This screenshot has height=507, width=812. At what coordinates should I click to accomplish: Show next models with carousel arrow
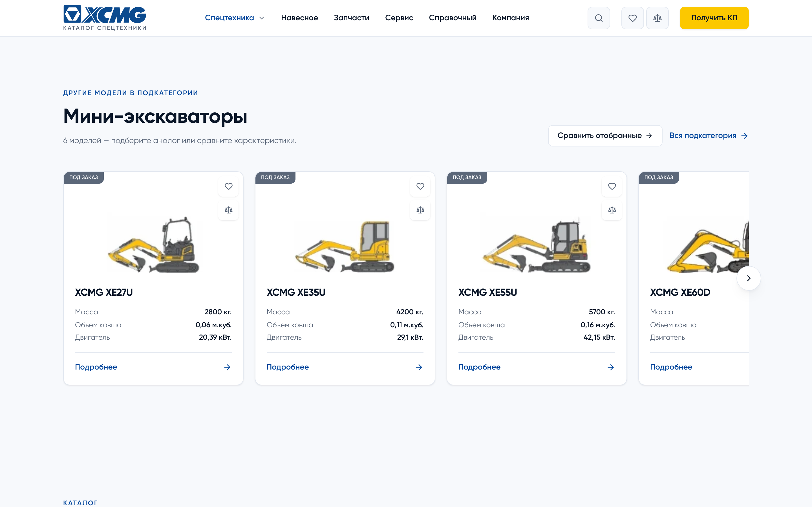(749, 278)
